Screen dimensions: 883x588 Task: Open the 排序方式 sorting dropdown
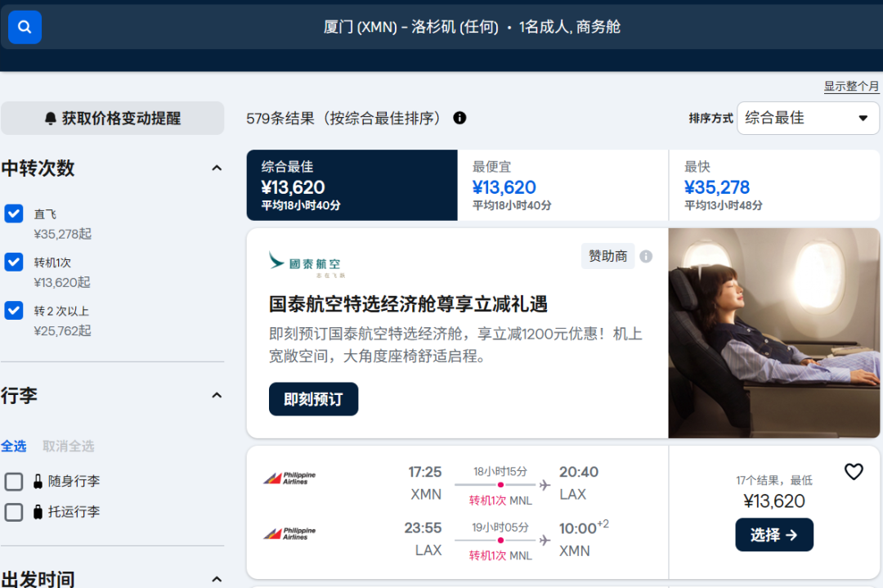tap(807, 118)
